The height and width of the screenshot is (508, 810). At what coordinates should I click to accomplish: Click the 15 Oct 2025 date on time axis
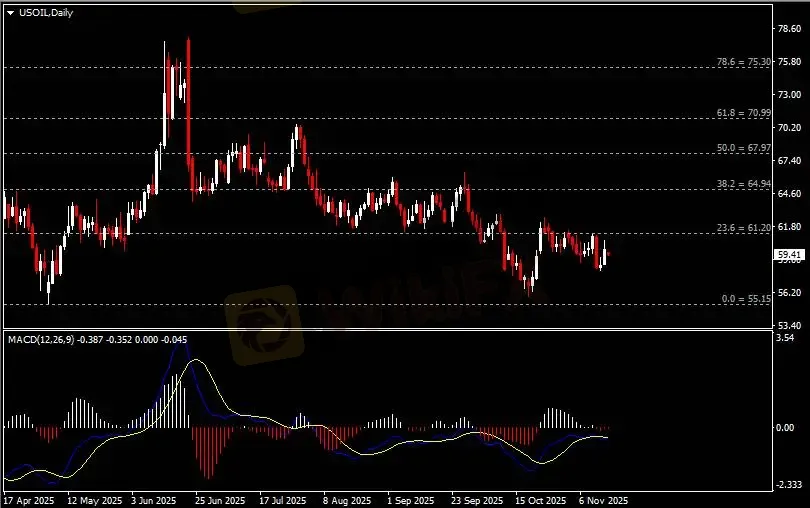tap(537, 499)
